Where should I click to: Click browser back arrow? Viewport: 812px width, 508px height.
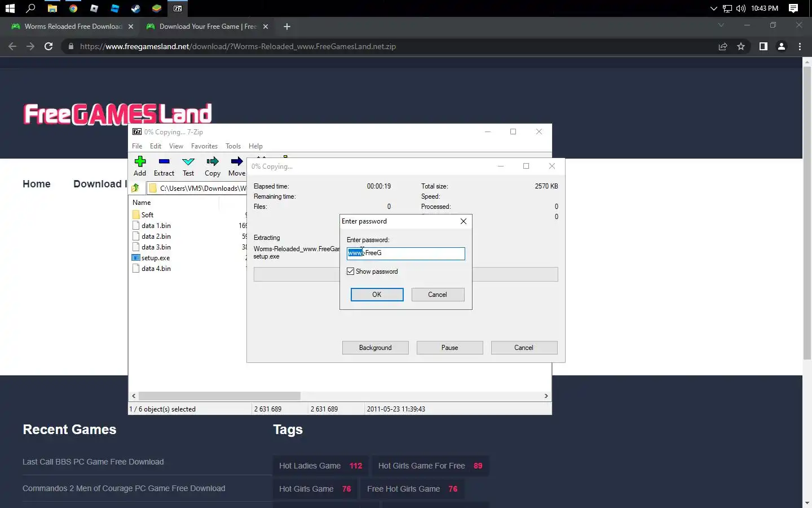[x=12, y=46]
